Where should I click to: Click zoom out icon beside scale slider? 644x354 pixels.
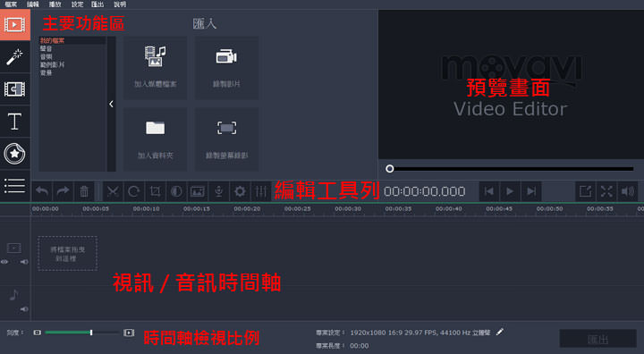click(37, 333)
